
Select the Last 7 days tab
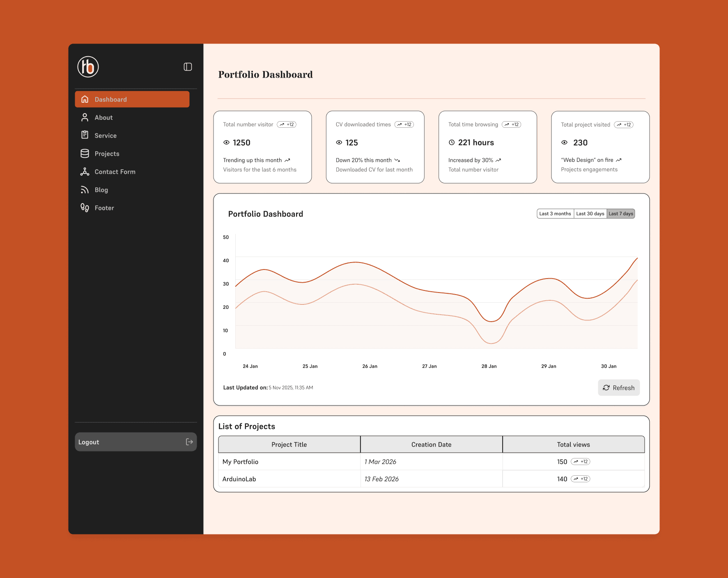click(621, 213)
